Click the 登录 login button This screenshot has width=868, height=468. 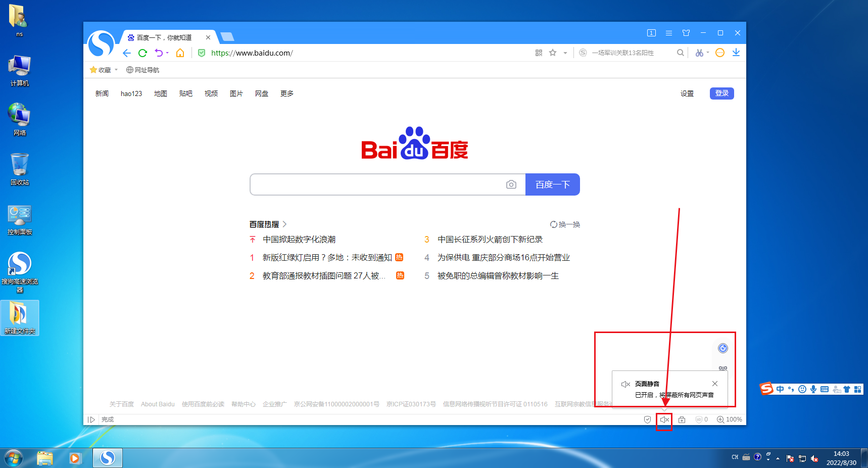pos(722,93)
